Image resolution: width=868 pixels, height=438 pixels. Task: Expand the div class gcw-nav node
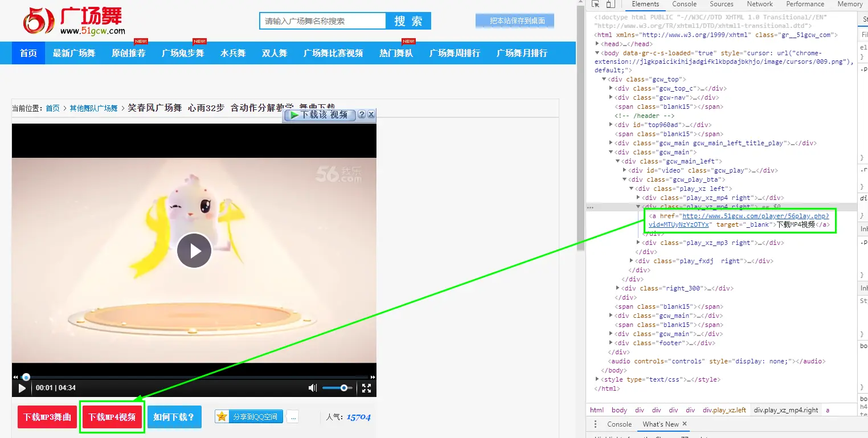(x=611, y=97)
